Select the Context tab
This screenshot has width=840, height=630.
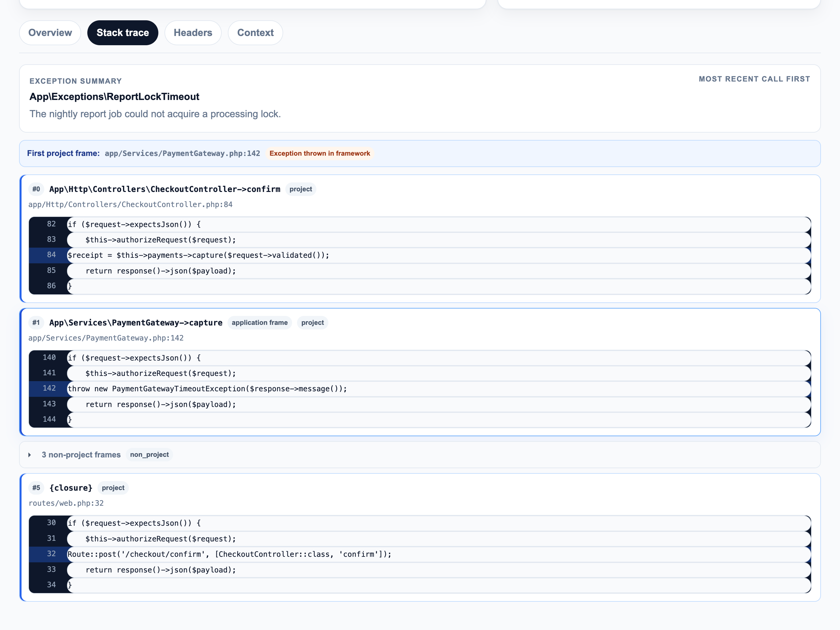pos(255,33)
